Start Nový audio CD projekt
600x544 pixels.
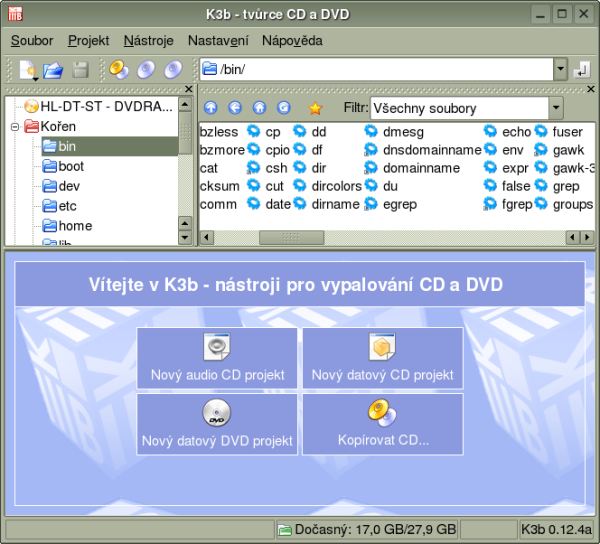point(217,358)
